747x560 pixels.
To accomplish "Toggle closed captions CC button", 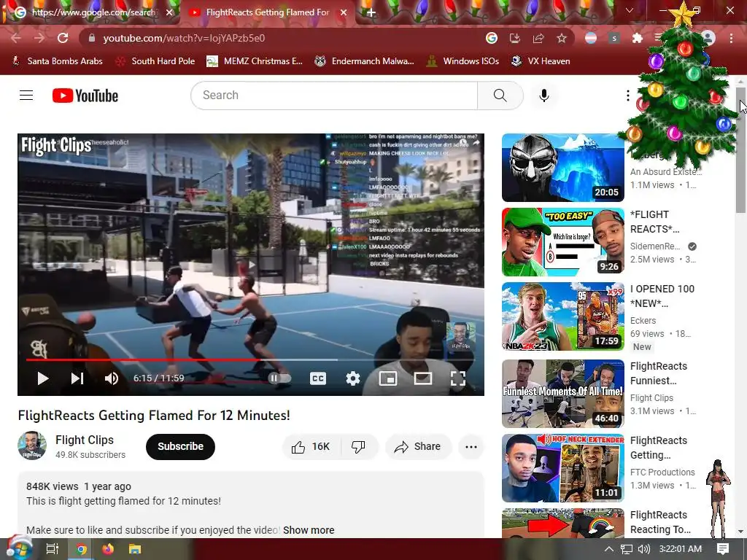I will pyautogui.click(x=318, y=378).
